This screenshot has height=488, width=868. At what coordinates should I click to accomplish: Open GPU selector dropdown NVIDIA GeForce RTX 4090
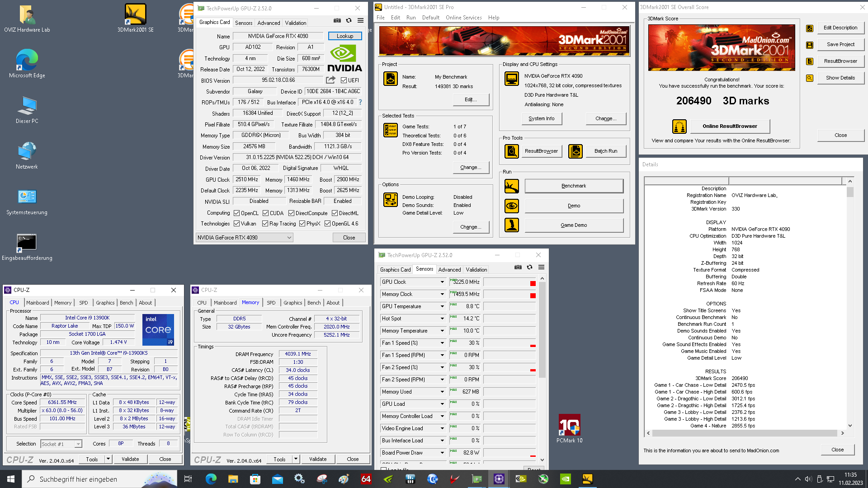245,238
